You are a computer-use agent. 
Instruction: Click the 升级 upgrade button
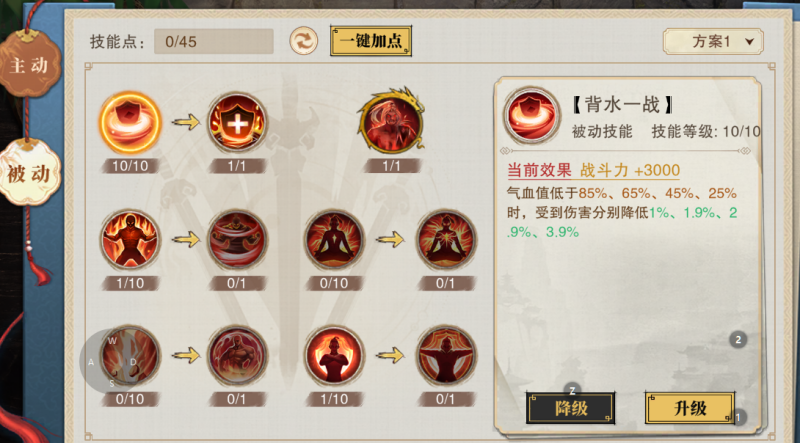[690, 408]
